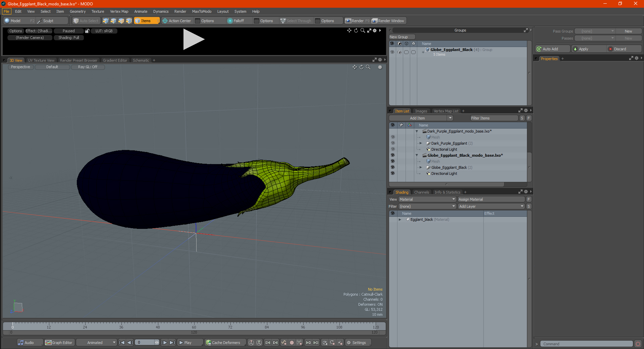Click the New Group button
The height and width of the screenshot is (349, 644).
402,37
